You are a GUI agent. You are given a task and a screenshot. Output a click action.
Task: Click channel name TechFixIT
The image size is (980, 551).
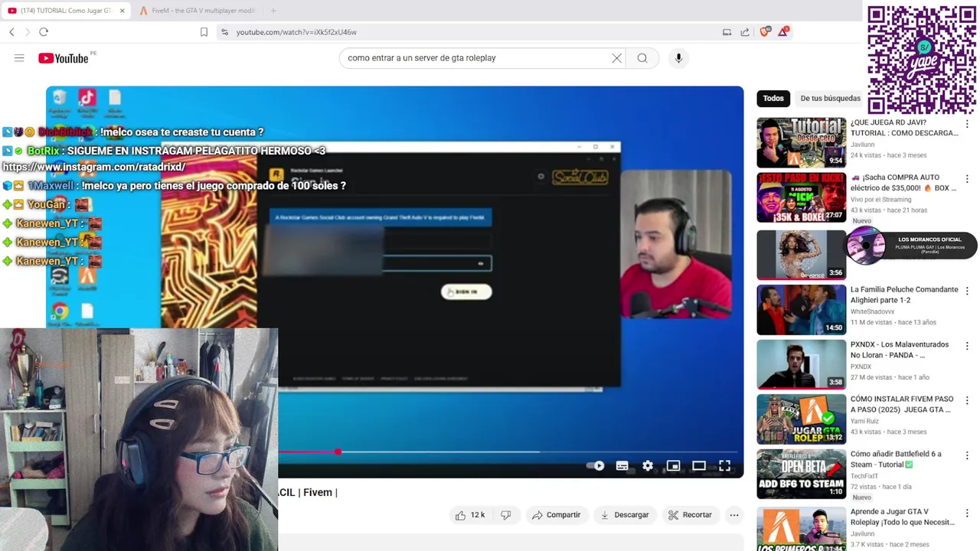click(866, 476)
